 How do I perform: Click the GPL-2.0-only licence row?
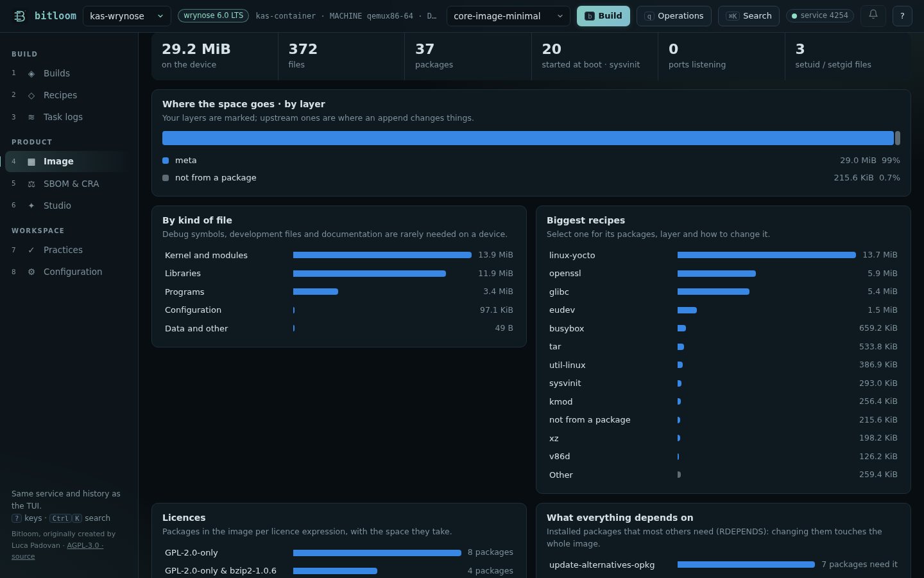[339, 552]
